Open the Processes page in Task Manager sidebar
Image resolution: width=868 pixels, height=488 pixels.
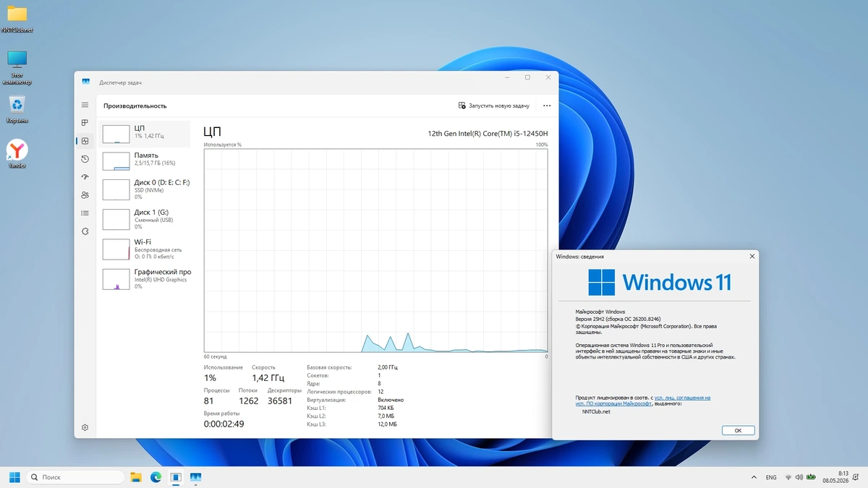click(x=85, y=123)
